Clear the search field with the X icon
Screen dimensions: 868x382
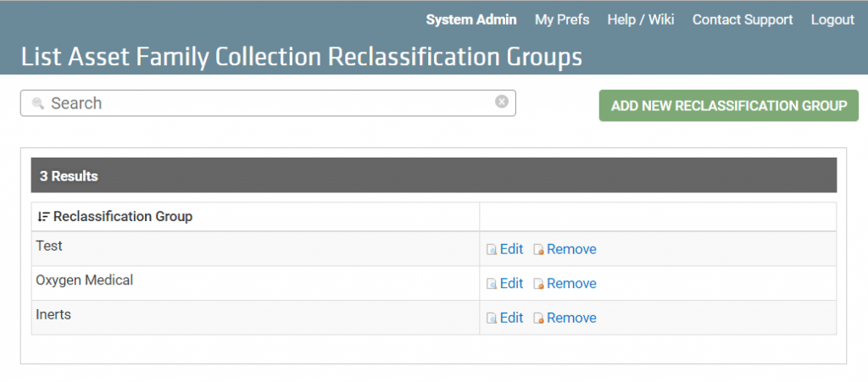pos(502,102)
